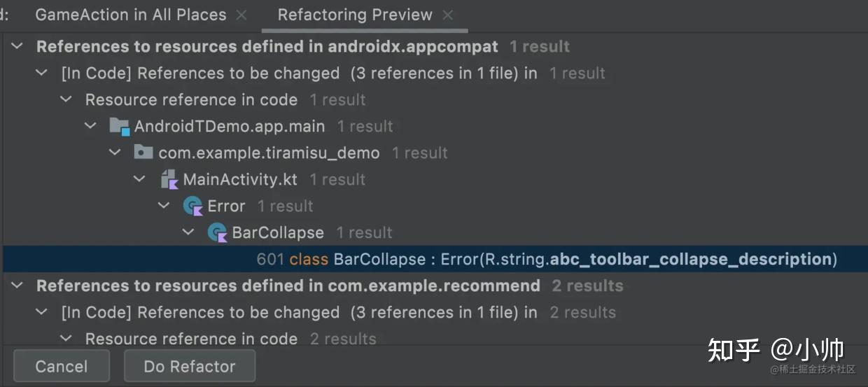Collapse the AndroidTDemo.app.main node arrow
868x387 pixels.
pyautogui.click(x=91, y=127)
